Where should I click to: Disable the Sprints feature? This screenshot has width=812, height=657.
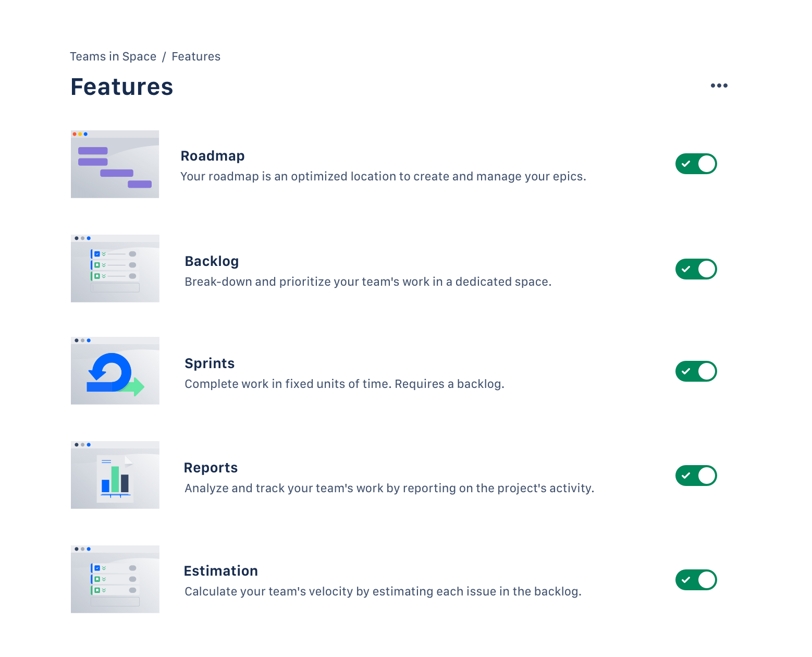click(696, 371)
